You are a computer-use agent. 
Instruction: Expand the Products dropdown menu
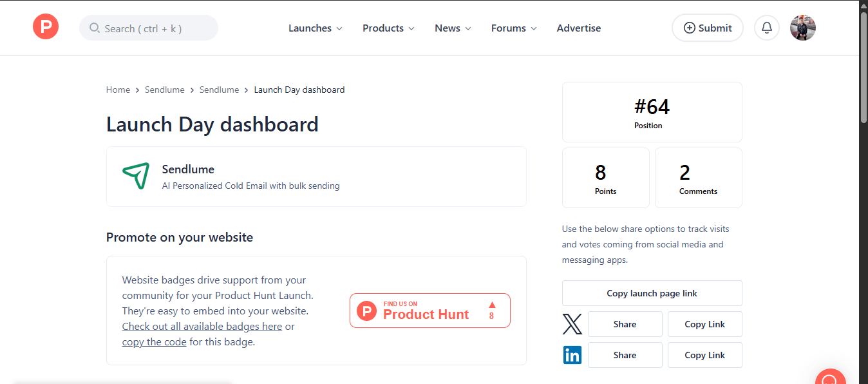(x=388, y=28)
